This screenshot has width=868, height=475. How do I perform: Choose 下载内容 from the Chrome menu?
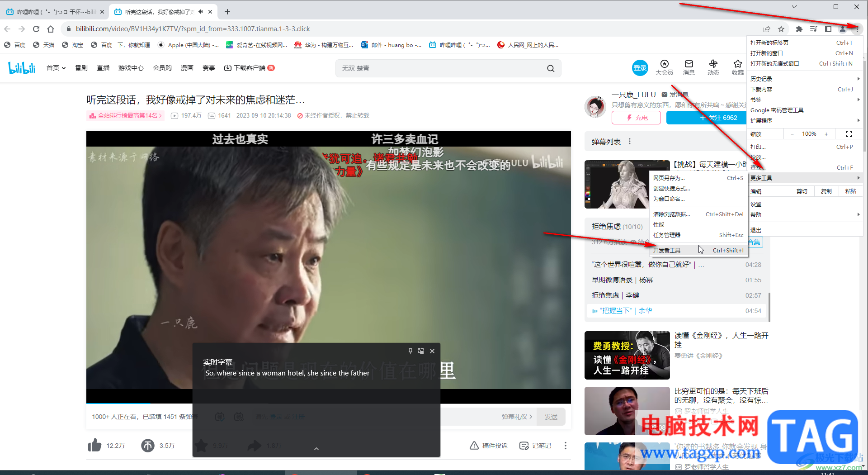coord(805,89)
